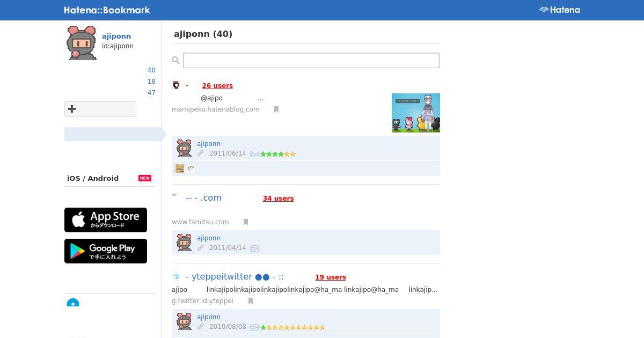Viewport: 644px width, 338px height.
Task: Open the '-- - .com' entry title
Action: (203, 198)
